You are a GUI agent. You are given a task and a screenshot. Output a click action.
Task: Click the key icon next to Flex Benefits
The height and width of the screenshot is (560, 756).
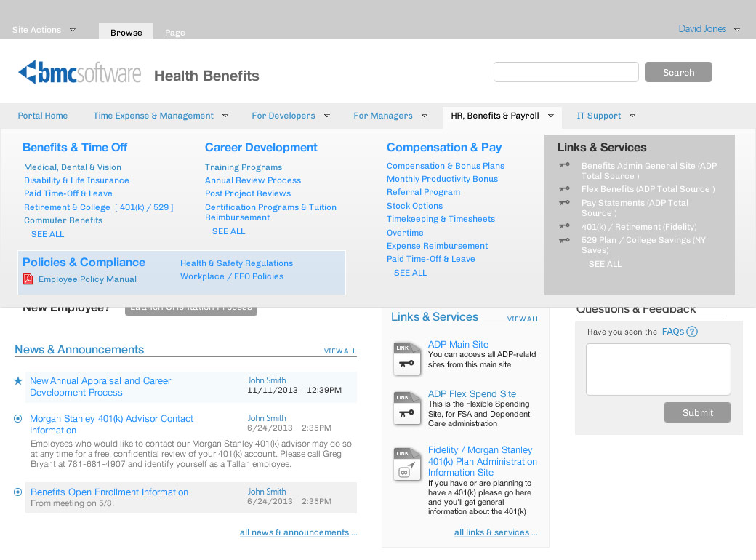coord(564,189)
